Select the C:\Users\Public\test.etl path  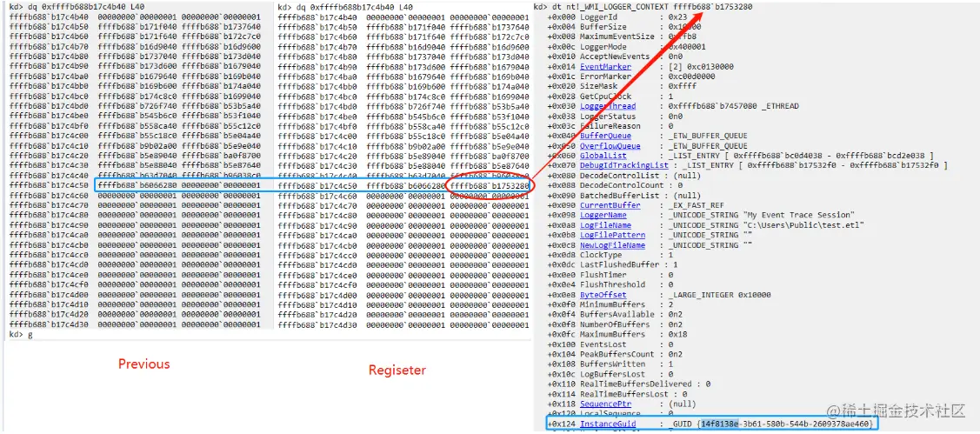tap(803, 225)
